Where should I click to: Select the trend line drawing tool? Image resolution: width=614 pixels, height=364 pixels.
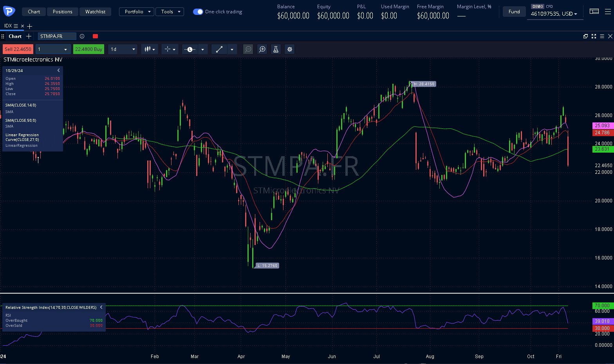219,49
